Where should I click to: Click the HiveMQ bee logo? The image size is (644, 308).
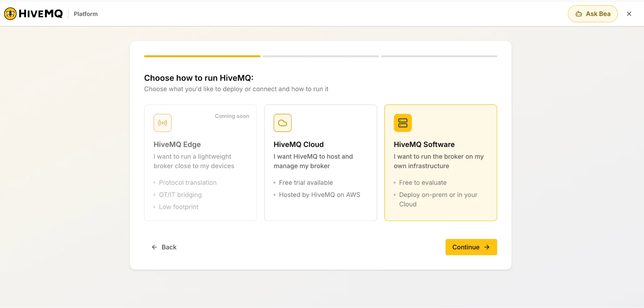[x=10, y=14]
